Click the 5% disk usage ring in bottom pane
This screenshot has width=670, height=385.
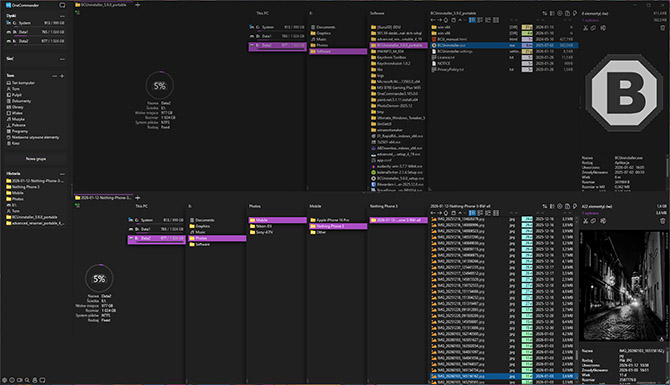point(99,279)
